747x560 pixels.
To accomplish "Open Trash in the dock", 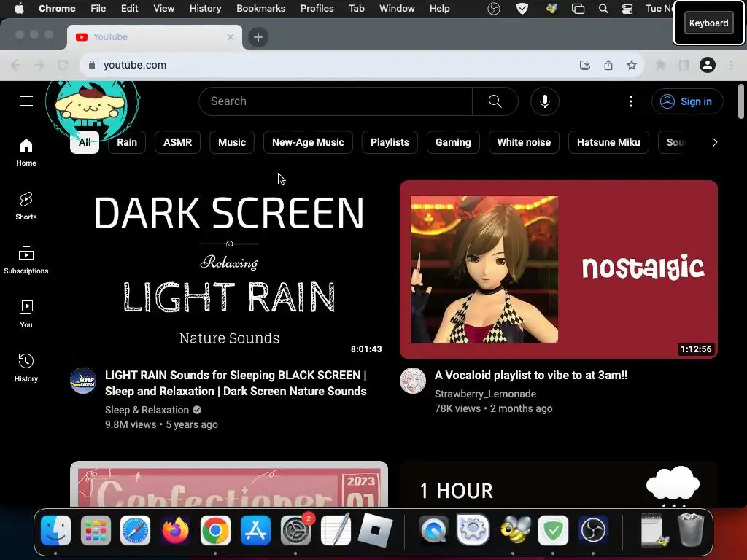I will (x=691, y=529).
